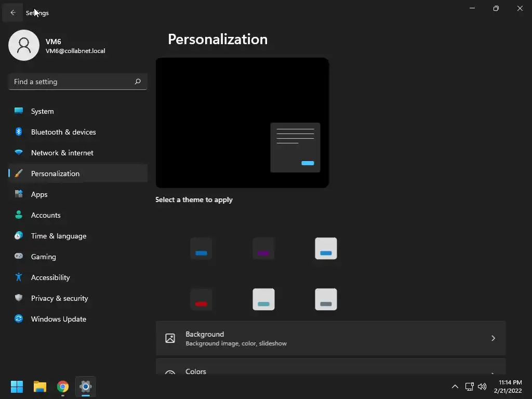Viewport: 532px width, 399px height.
Task: Click the Time & language clock icon
Action: (x=19, y=235)
